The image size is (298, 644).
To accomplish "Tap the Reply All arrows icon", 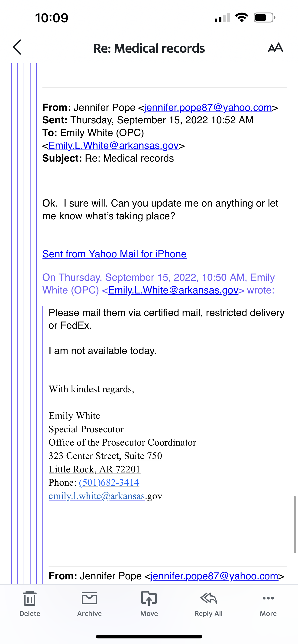I will pos(208,599).
